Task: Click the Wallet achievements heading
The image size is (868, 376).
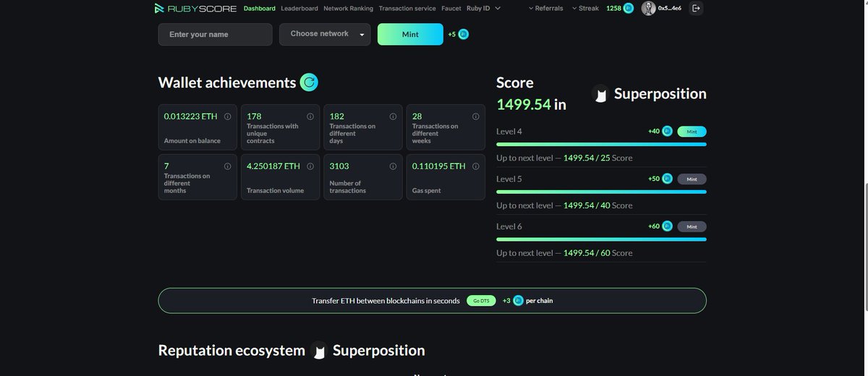Action: [x=227, y=82]
